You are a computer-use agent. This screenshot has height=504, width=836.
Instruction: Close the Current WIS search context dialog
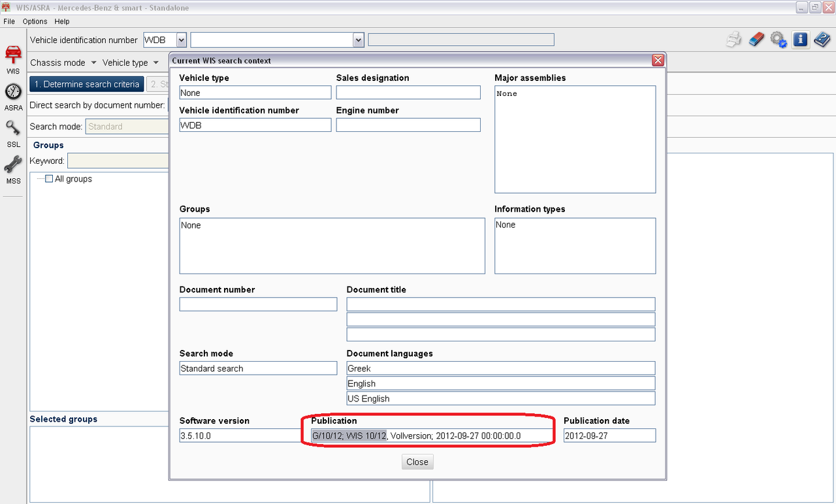click(658, 60)
